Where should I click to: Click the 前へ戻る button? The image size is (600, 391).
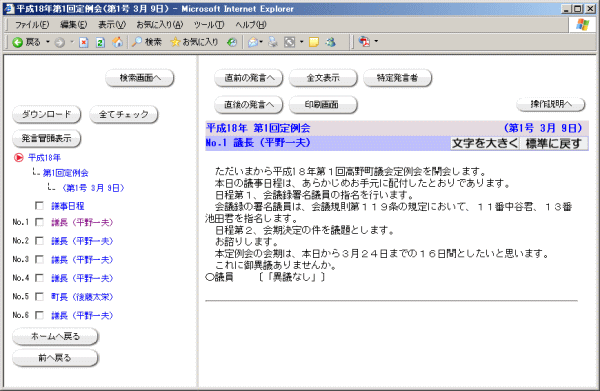pyautogui.click(x=55, y=358)
